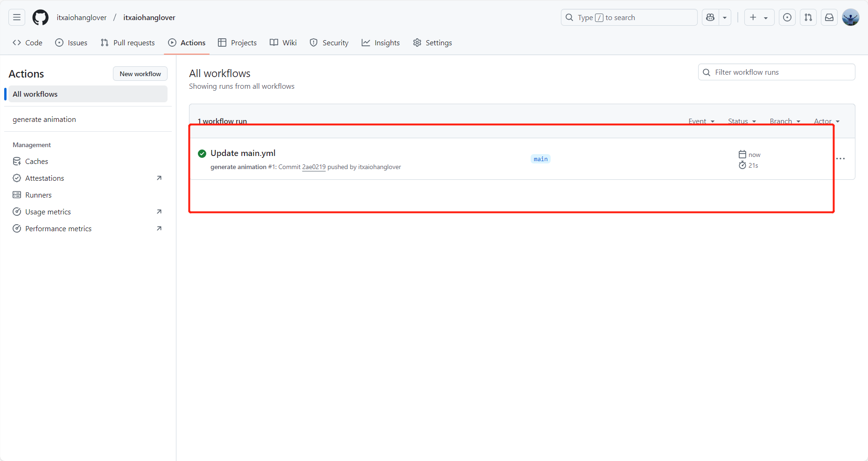Open commit 2ae0219 link

[x=314, y=167]
